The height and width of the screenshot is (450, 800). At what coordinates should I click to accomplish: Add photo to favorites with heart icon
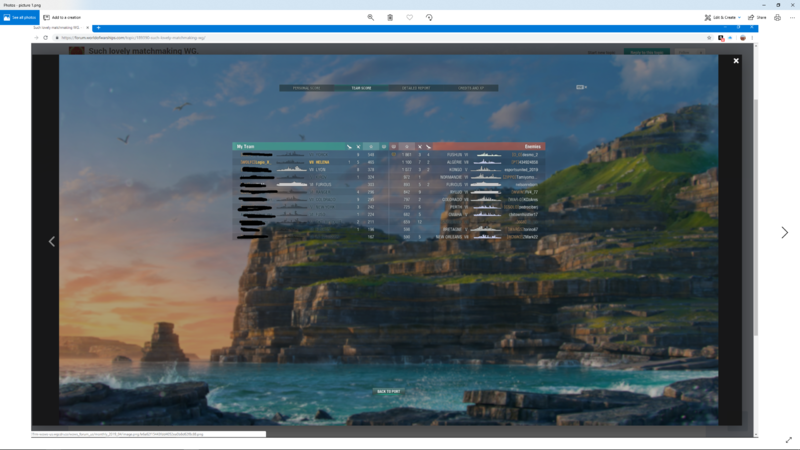click(x=409, y=17)
